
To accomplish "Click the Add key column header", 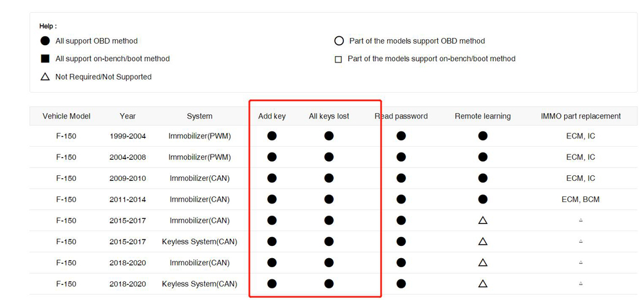I will tap(272, 116).
